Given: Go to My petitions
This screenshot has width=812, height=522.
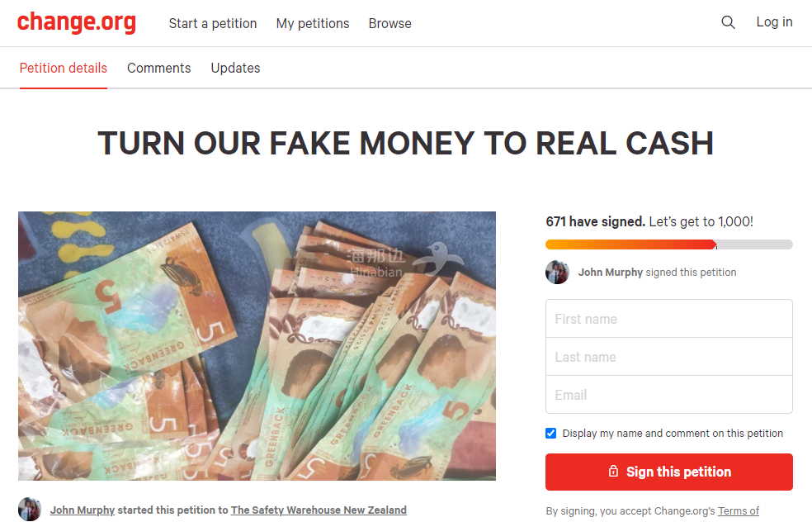Looking at the screenshot, I should coord(313,24).
